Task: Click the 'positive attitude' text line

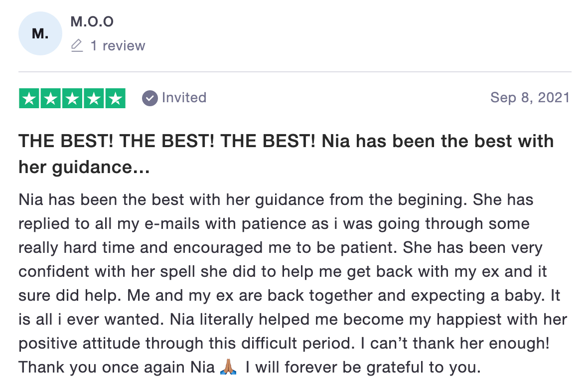Action: [284, 343]
